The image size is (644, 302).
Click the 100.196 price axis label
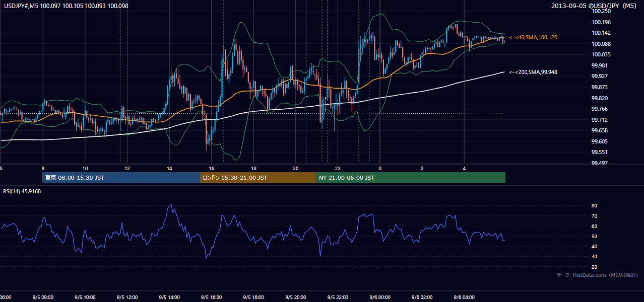pyautogui.click(x=601, y=22)
